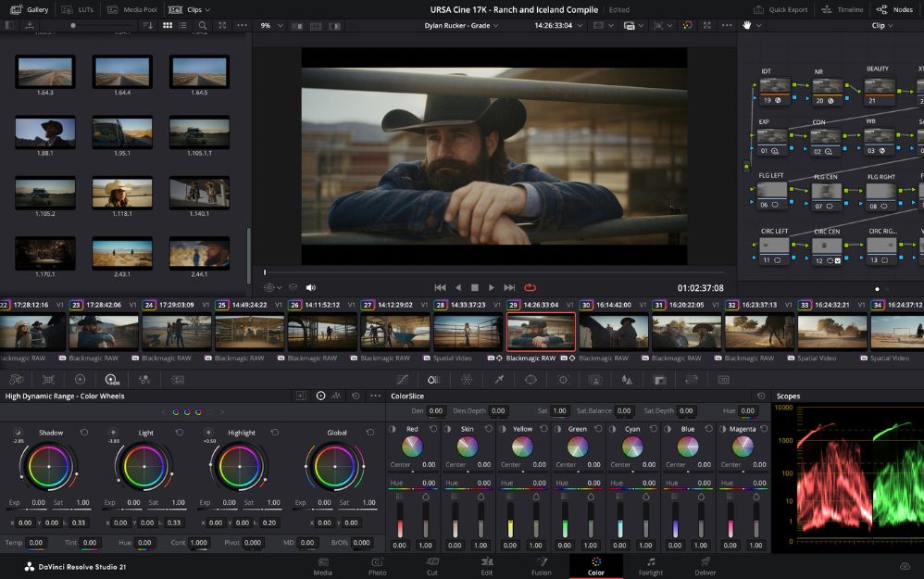The image size is (924, 579).
Task: Open the Color Warper palette
Action: (x=466, y=380)
